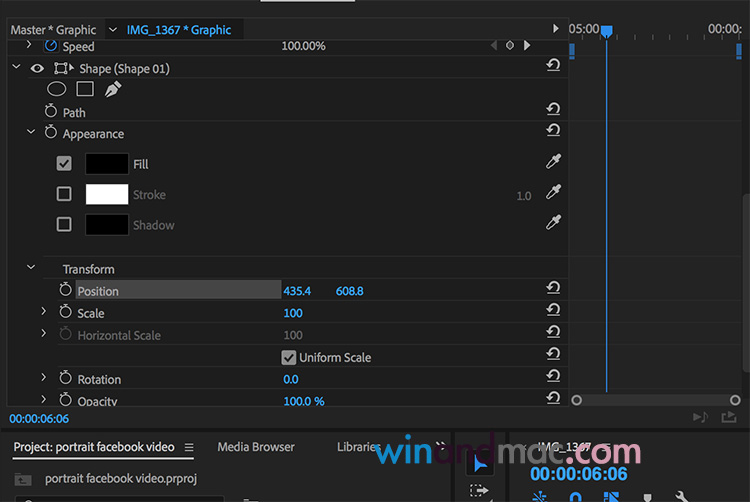Expand the Scale property

point(44,312)
